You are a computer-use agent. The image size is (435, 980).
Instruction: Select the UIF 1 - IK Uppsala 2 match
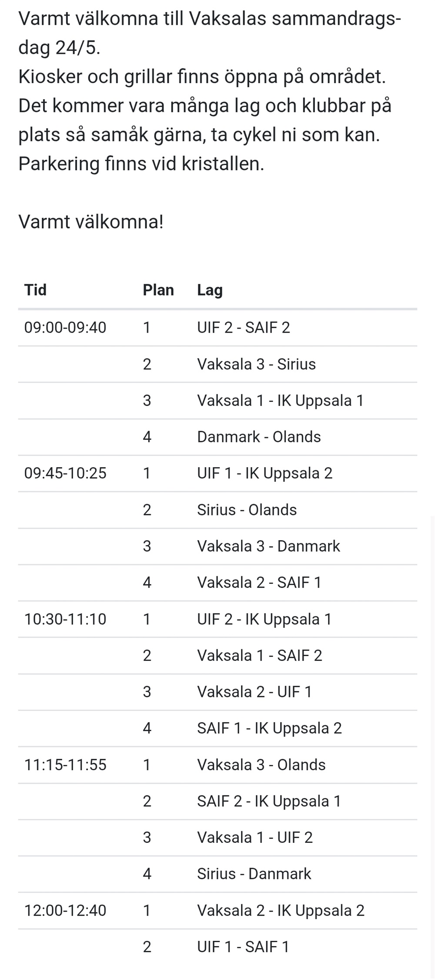tap(265, 473)
